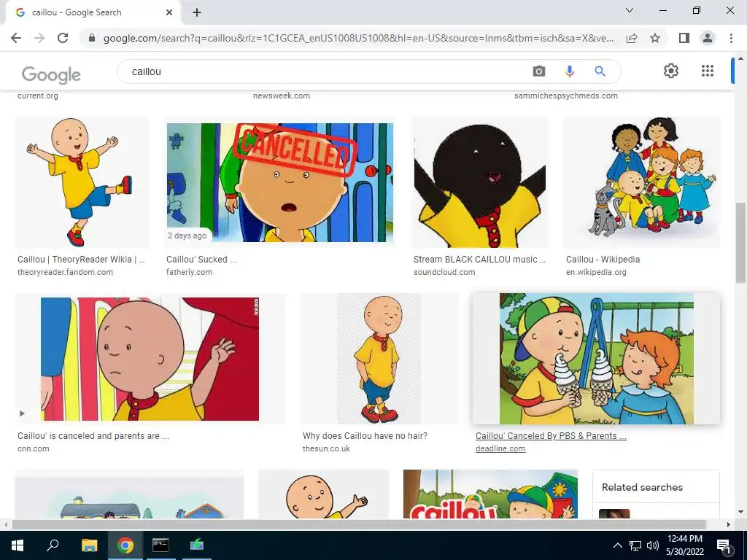This screenshot has width=747, height=560.
Task: Open Chrome three-dot menu
Action: click(x=731, y=38)
